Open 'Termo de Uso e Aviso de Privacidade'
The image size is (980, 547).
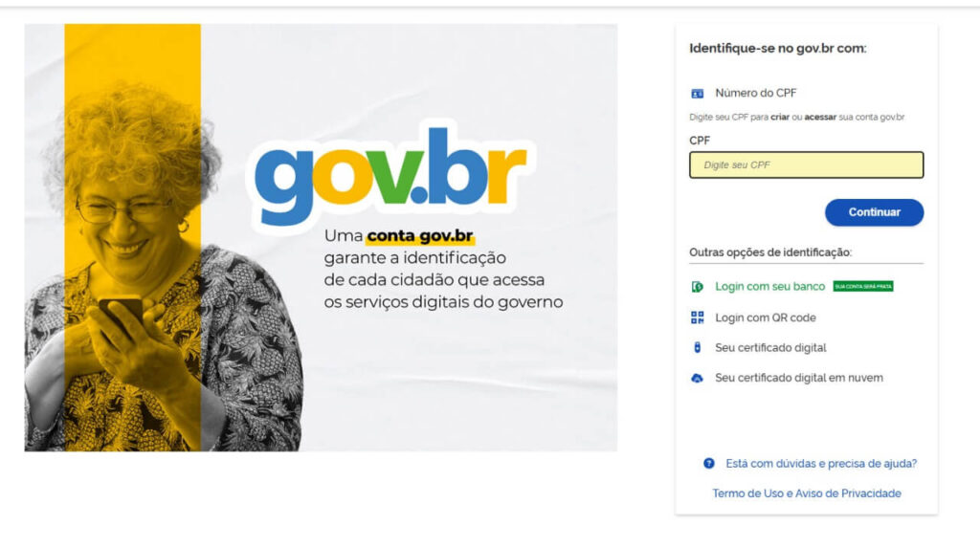click(x=807, y=493)
